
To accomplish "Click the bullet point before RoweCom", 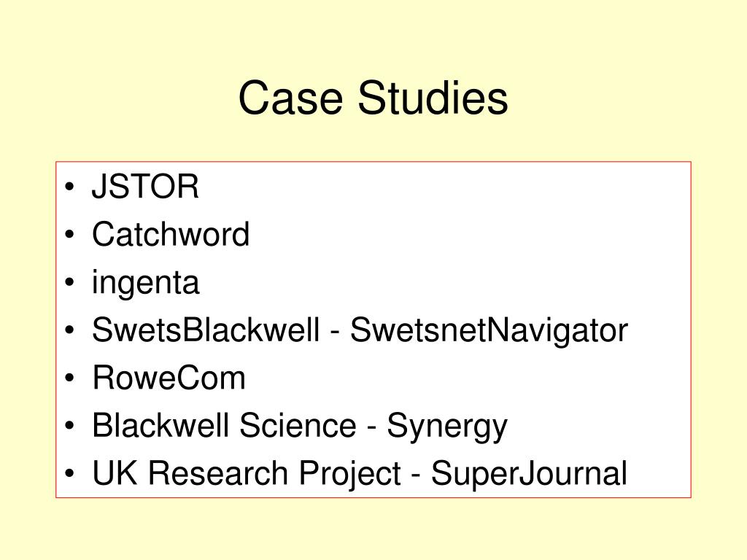I will click(x=69, y=378).
